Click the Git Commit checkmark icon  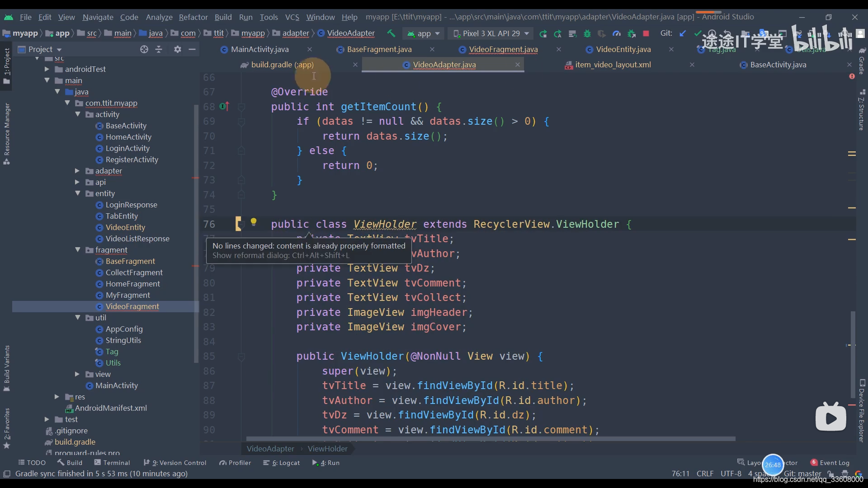coord(698,33)
